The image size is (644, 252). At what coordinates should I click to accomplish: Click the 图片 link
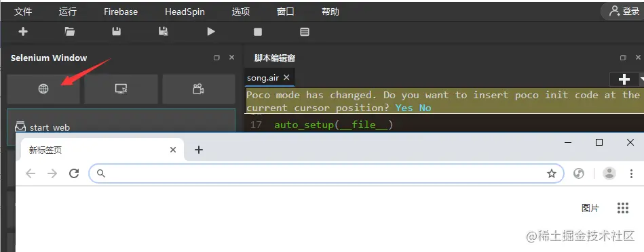click(590, 208)
